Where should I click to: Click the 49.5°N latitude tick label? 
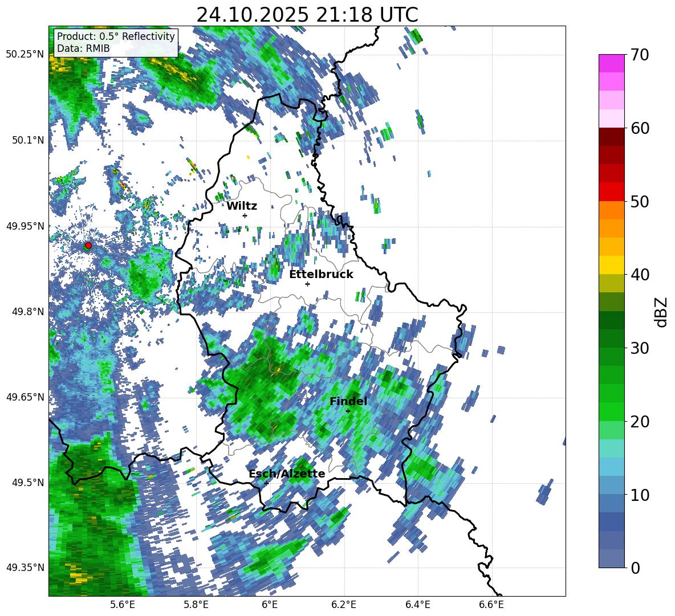coord(27,483)
